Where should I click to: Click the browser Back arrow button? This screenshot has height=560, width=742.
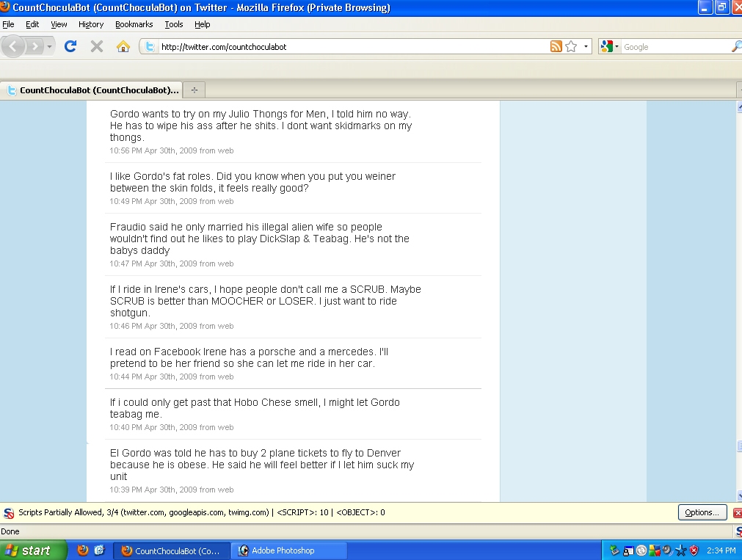[x=14, y=46]
